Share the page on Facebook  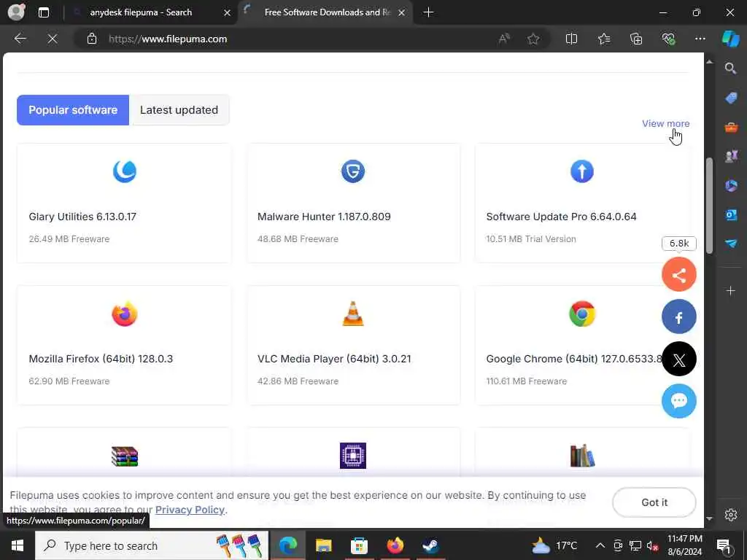point(679,316)
